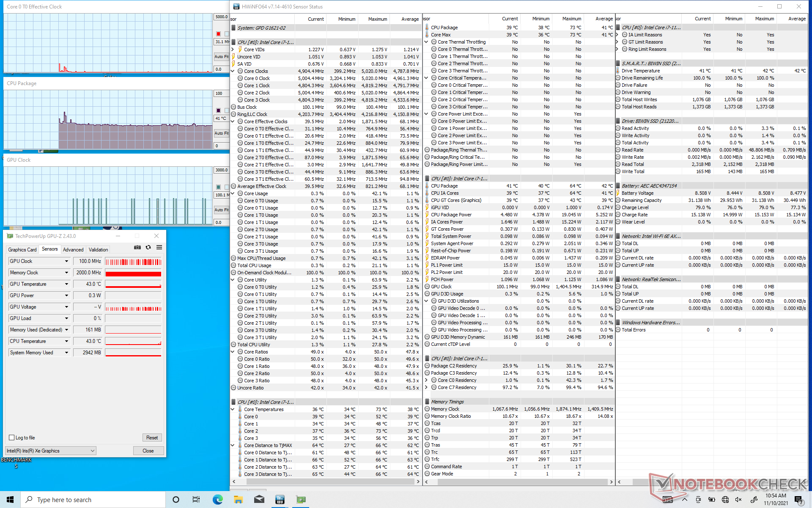Viewport: 812px width, 508px height.
Task: Open the GPU Temperature sensor dropdown
Action: pyautogui.click(x=66, y=284)
